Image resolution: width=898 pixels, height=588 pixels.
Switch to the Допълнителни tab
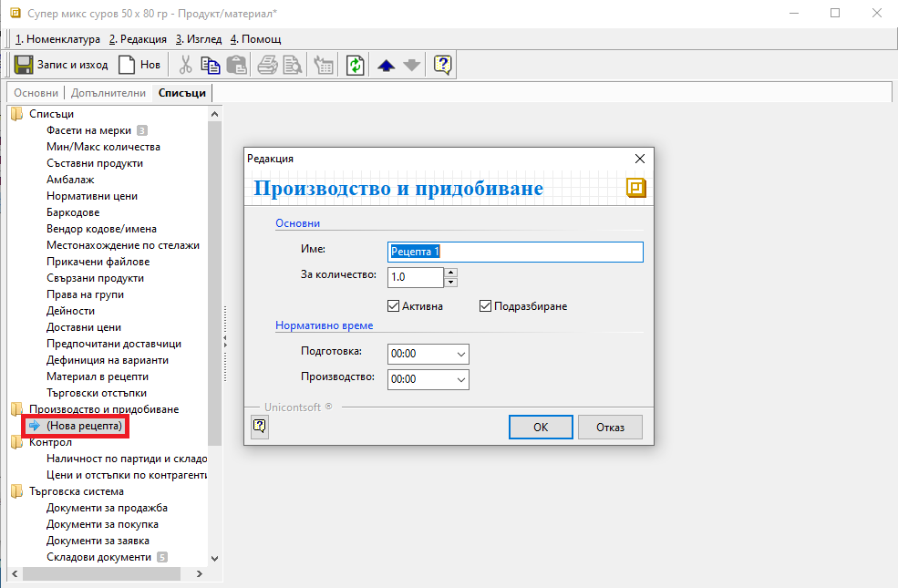click(108, 93)
